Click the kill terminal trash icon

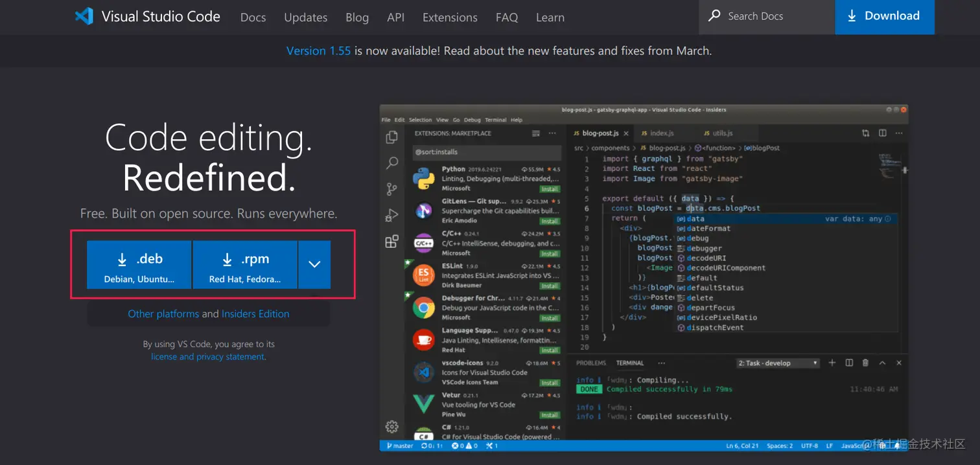[x=865, y=363]
